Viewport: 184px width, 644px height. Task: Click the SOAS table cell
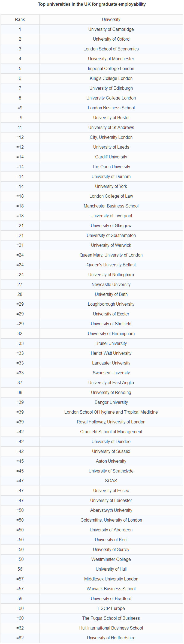click(x=111, y=481)
